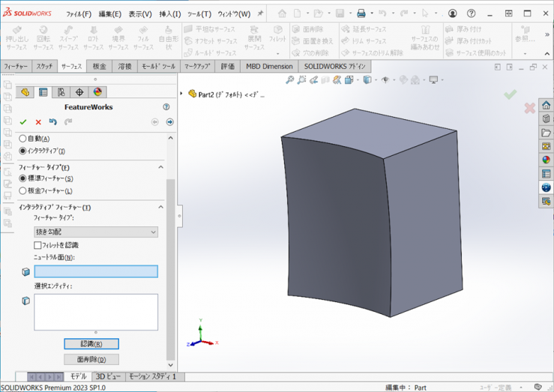Expand the Part2 feature tree node
554x392 pixels.
(182, 94)
